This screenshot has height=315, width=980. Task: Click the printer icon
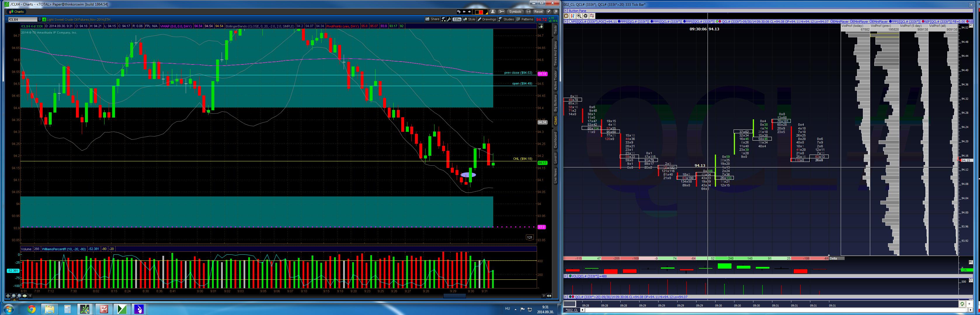(x=529, y=12)
